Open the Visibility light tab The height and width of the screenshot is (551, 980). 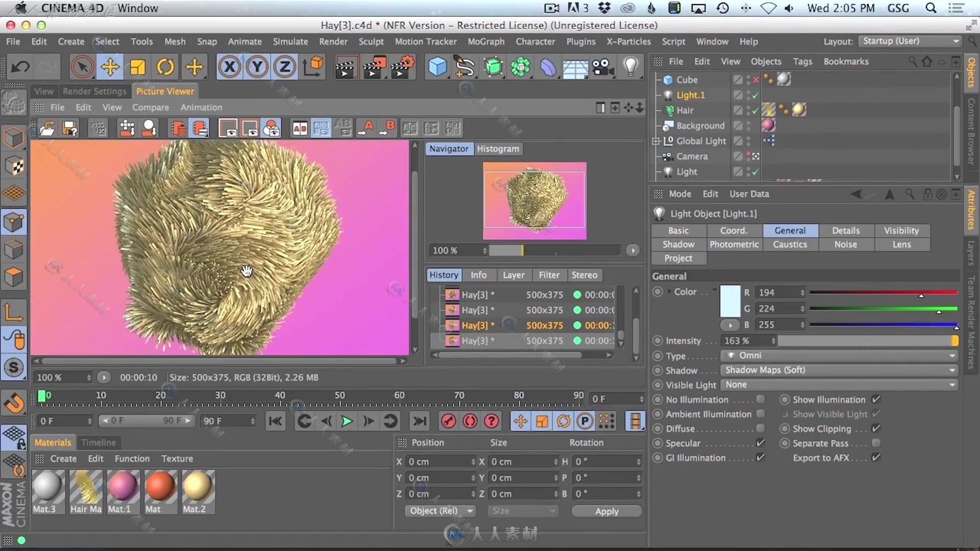[x=901, y=231]
